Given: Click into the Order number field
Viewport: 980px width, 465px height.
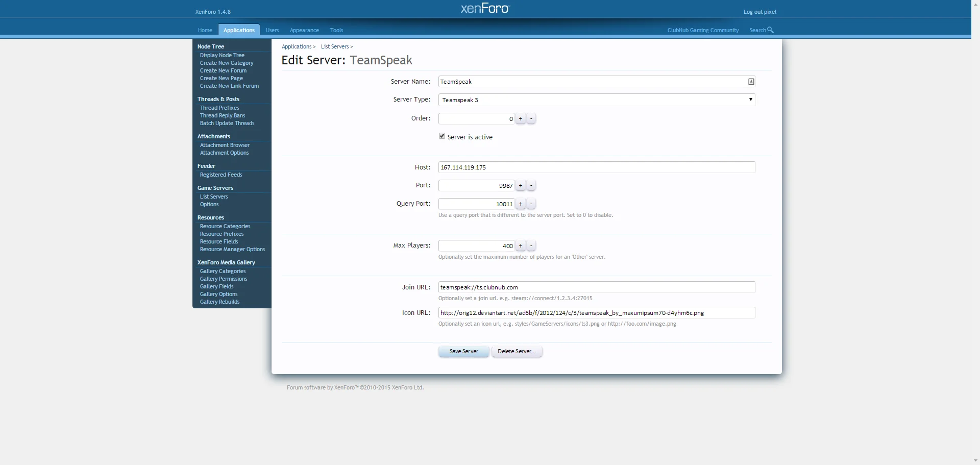Looking at the screenshot, I should 477,119.
